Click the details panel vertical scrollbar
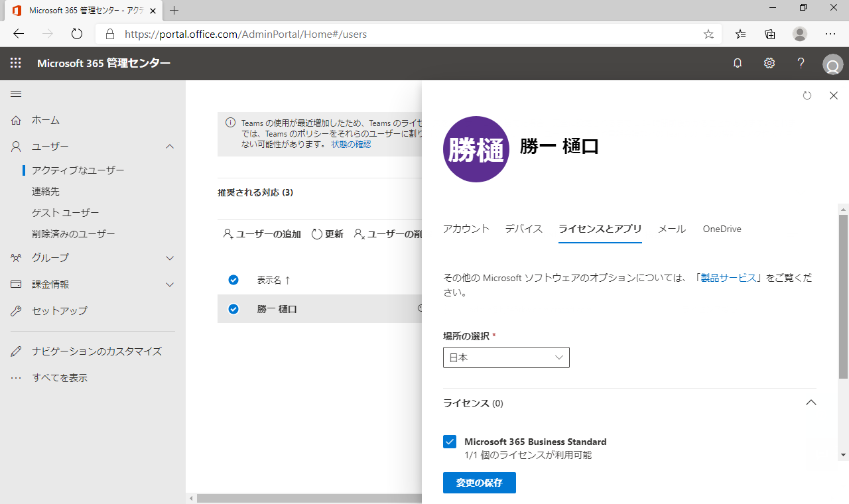The image size is (849, 504). click(x=843, y=297)
